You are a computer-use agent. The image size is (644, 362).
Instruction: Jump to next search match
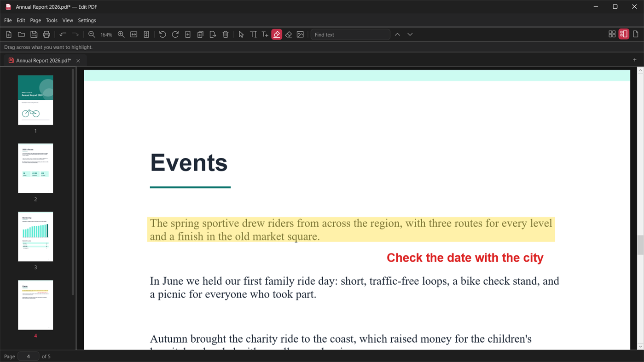(410, 34)
